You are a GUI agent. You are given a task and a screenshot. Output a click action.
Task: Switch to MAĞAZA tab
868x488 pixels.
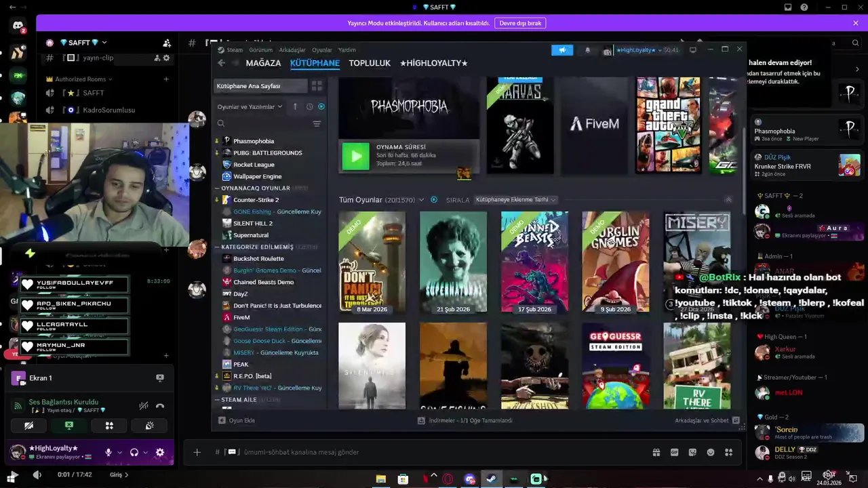(x=263, y=63)
